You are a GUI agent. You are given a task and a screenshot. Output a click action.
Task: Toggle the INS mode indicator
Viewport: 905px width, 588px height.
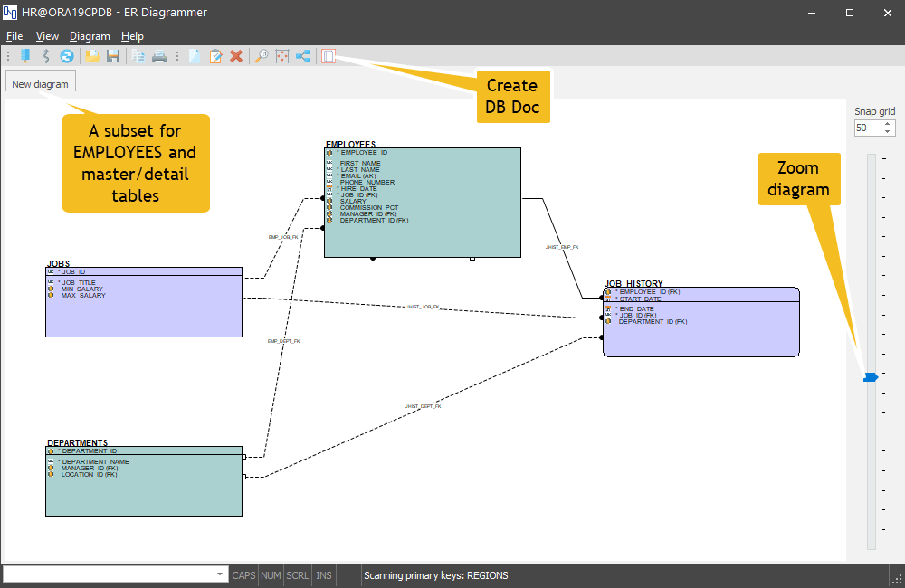click(323, 574)
